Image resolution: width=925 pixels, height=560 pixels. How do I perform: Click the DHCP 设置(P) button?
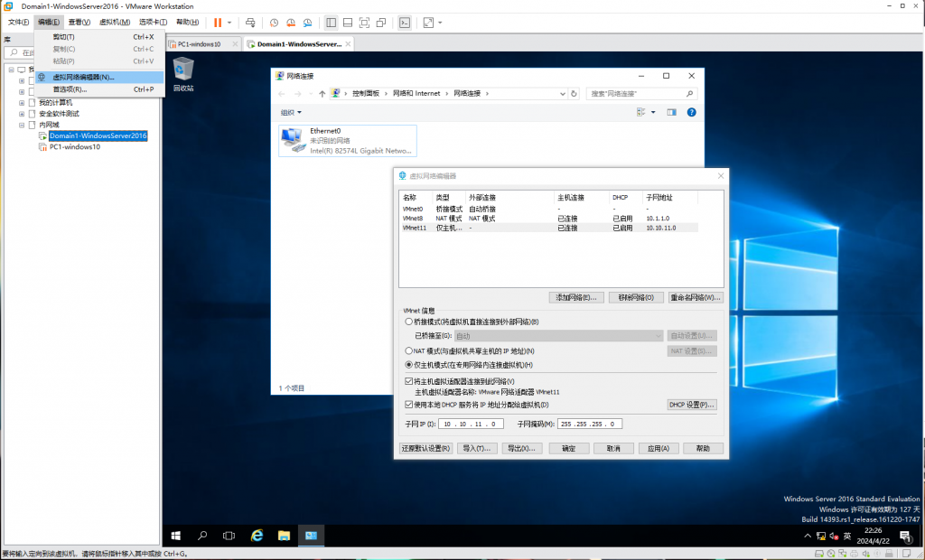click(x=692, y=405)
